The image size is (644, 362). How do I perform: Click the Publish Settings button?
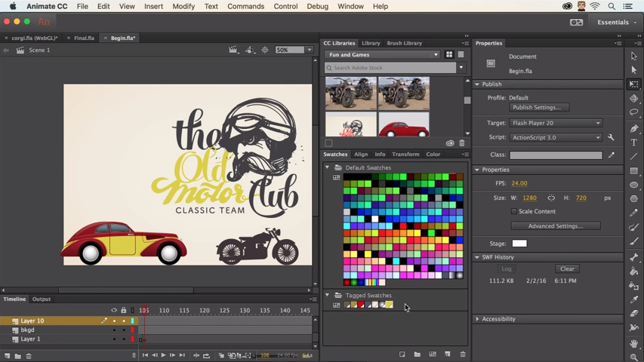[539, 108]
